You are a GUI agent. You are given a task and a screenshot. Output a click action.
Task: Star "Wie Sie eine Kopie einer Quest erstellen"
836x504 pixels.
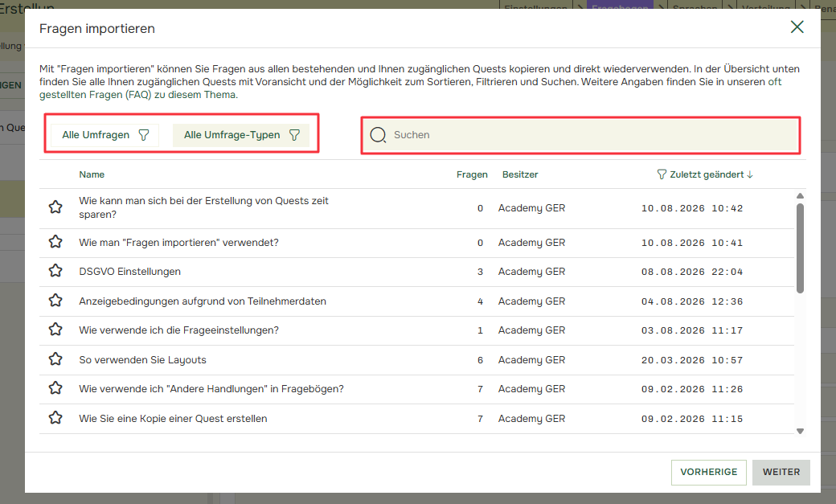[x=55, y=418]
